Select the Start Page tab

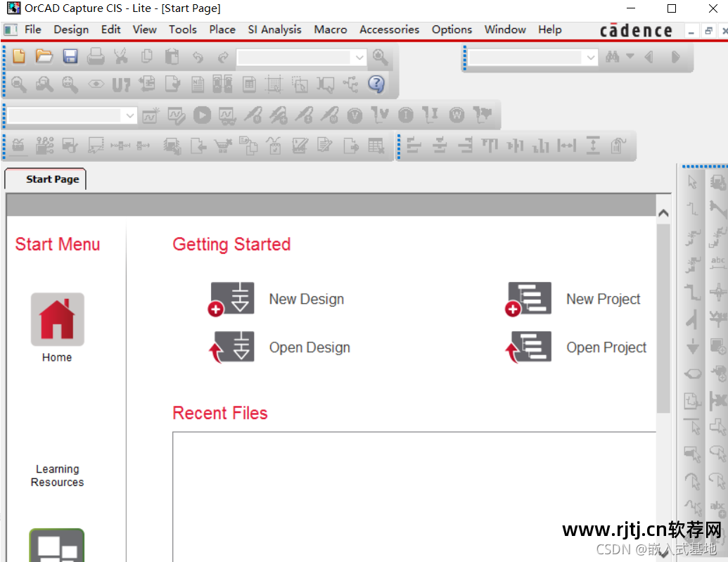(x=46, y=179)
